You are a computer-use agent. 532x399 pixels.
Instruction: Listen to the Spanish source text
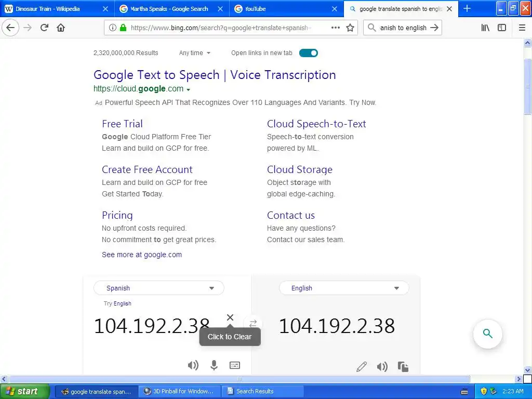[193, 365]
